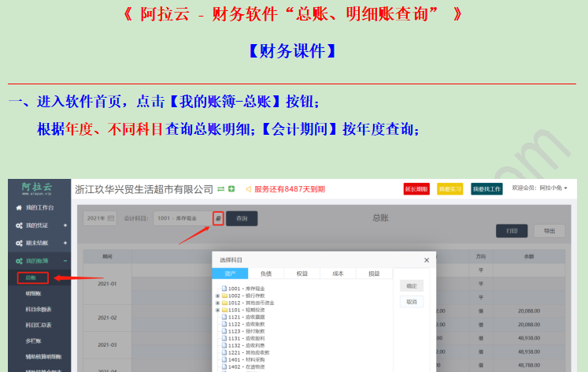Click 取消 in the 选择科目 dialog

412,302
